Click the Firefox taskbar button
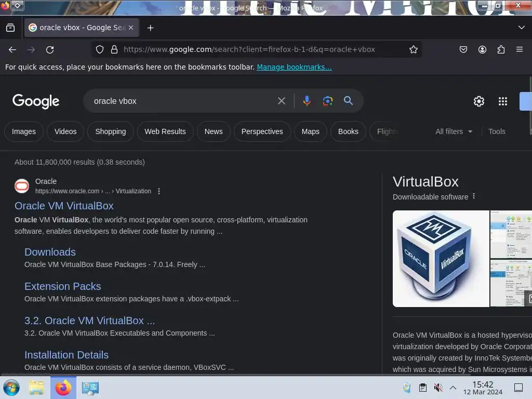This screenshot has width=532, height=399. pos(63,388)
